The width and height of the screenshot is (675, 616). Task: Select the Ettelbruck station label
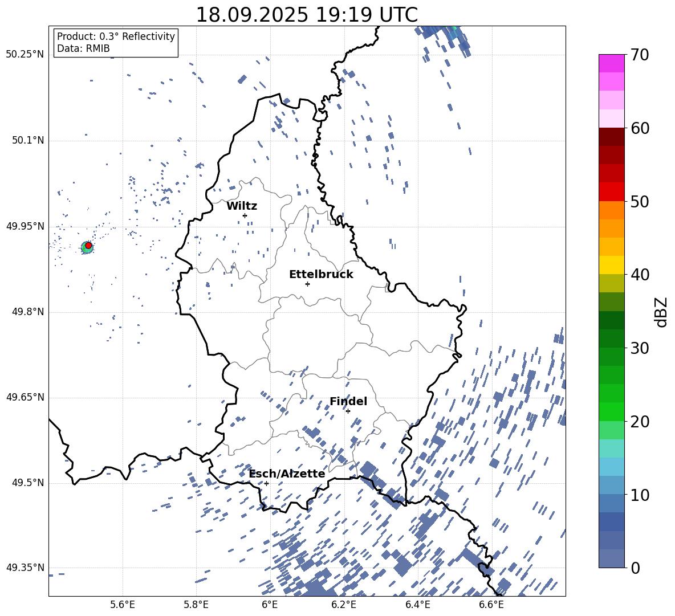click(x=321, y=274)
